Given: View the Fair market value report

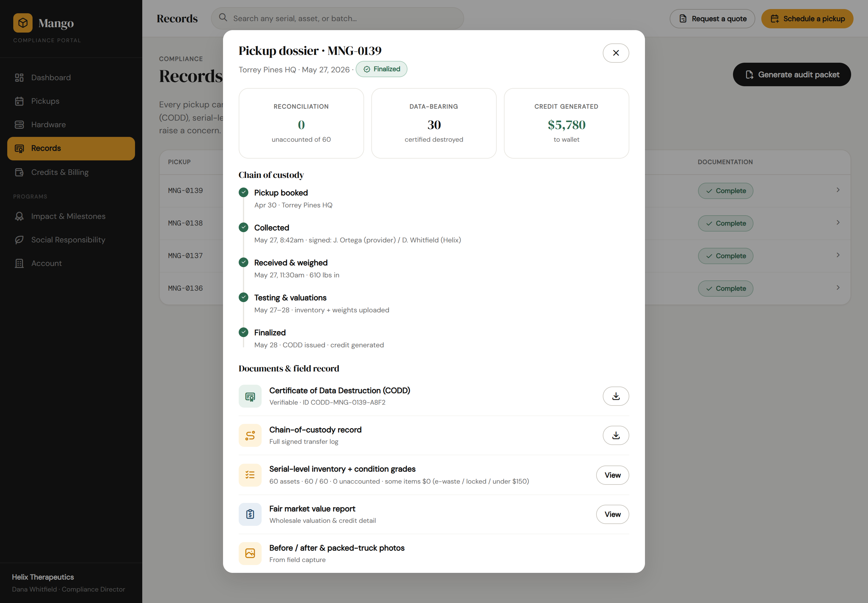Looking at the screenshot, I should tap(612, 514).
